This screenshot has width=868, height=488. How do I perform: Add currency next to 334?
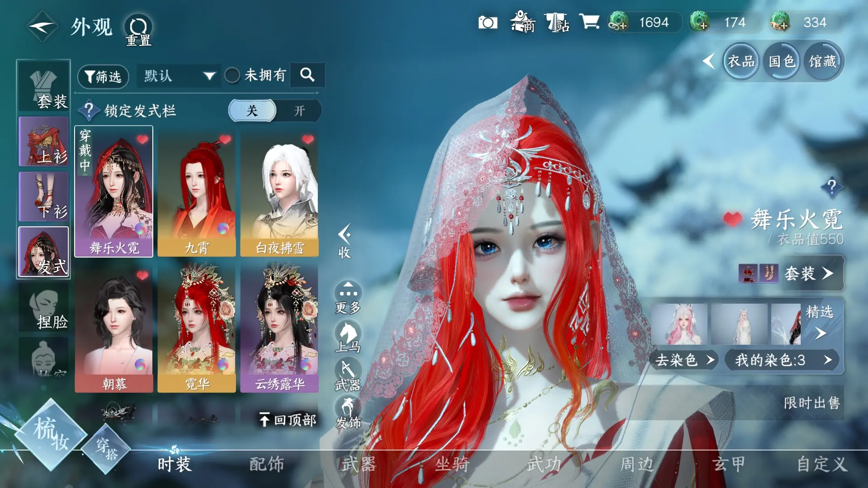tap(780, 22)
